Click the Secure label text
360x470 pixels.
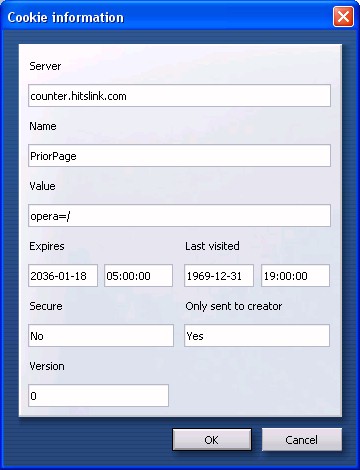click(x=46, y=306)
